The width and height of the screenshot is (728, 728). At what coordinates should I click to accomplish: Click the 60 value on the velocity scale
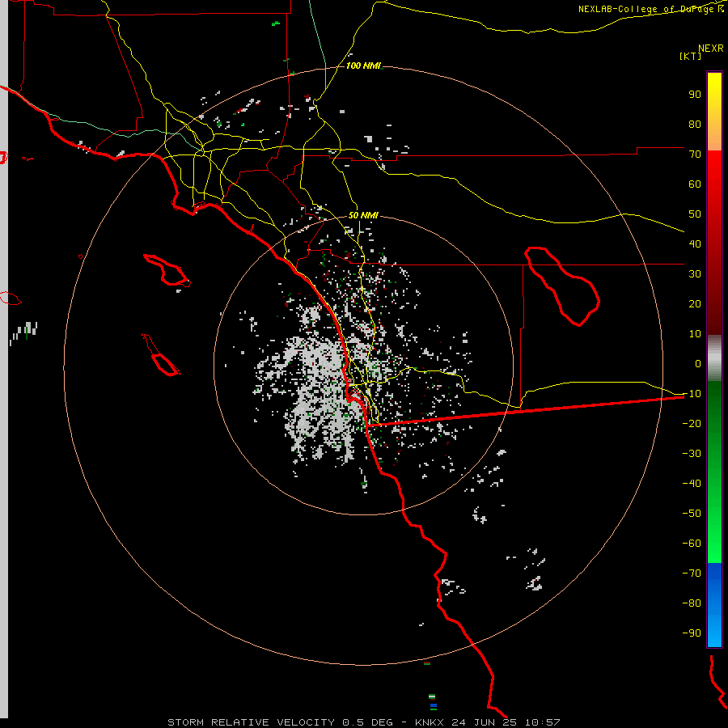695,184
